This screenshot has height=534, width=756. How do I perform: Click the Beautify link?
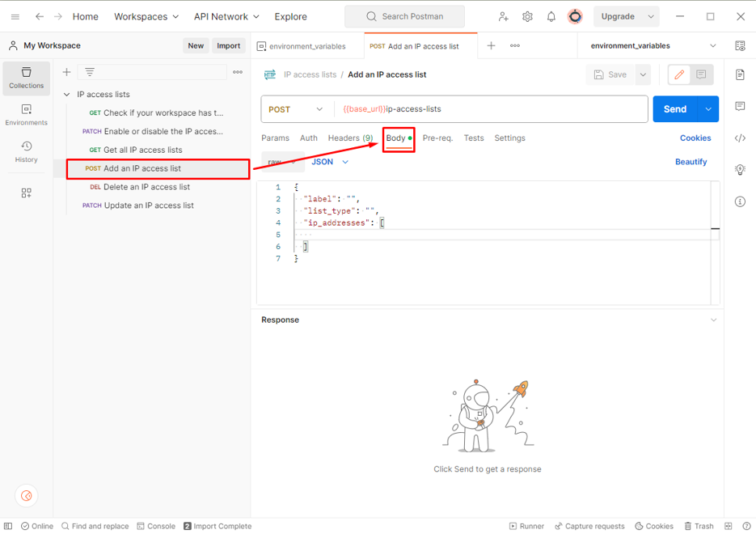[x=691, y=162]
